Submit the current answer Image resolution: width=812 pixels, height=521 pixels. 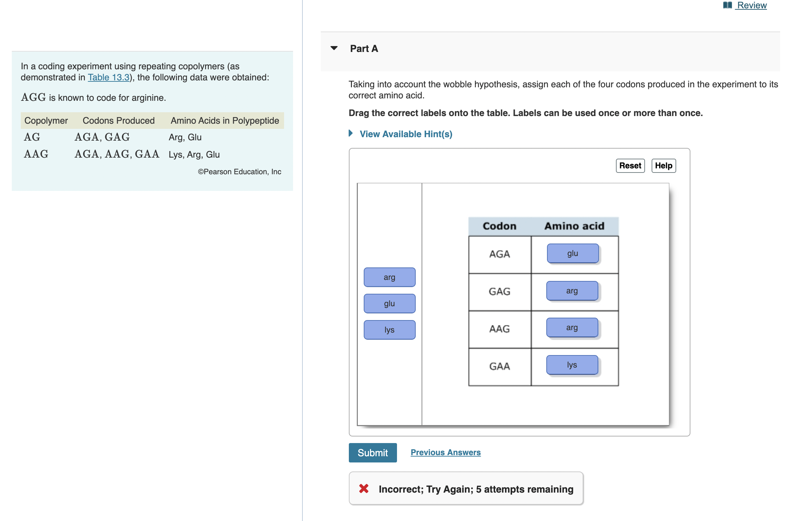tap(372, 453)
